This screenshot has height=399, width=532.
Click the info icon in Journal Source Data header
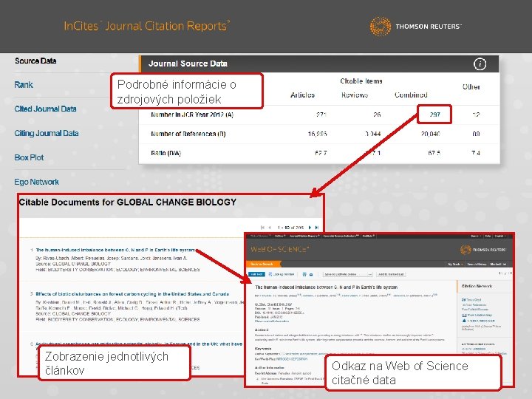tap(480, 64)
